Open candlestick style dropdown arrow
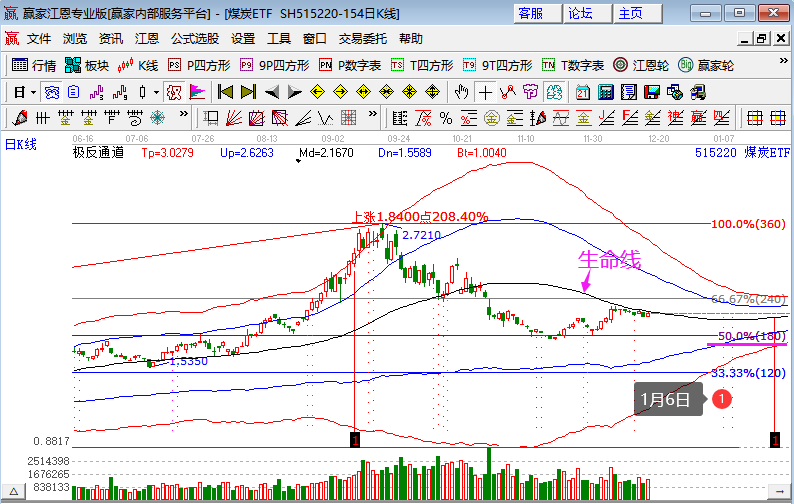794x504 pixels. 156,92
